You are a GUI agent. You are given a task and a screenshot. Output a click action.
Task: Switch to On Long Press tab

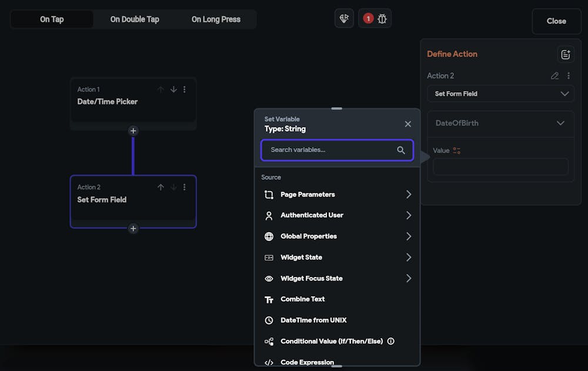216,19
